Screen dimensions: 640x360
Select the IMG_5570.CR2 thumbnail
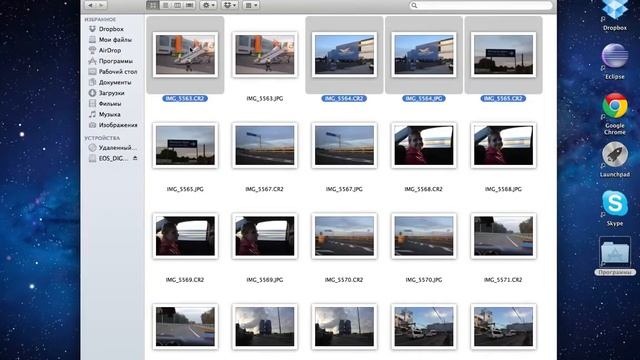(x=344, y=236)
